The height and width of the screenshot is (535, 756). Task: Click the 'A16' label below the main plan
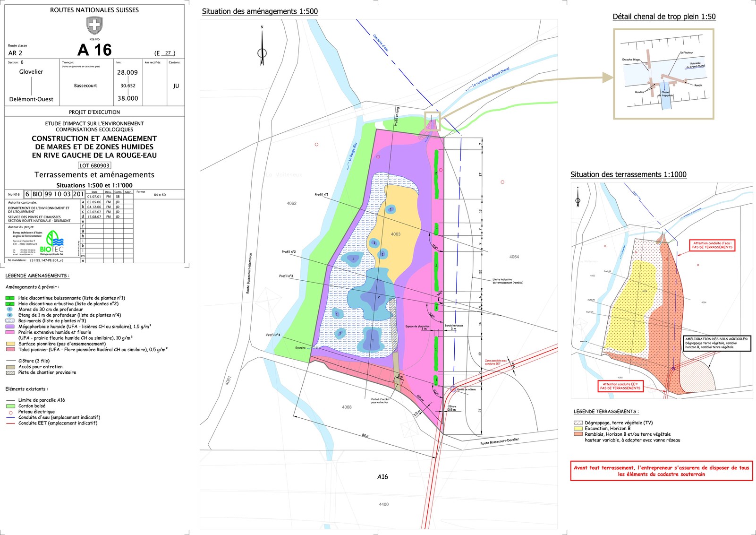tap(382, 477)
